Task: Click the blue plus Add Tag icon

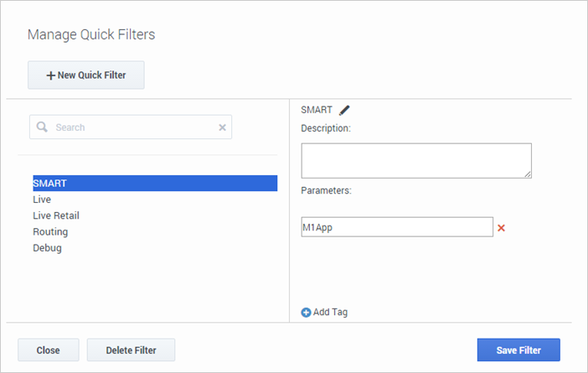Action: (306, 312)
